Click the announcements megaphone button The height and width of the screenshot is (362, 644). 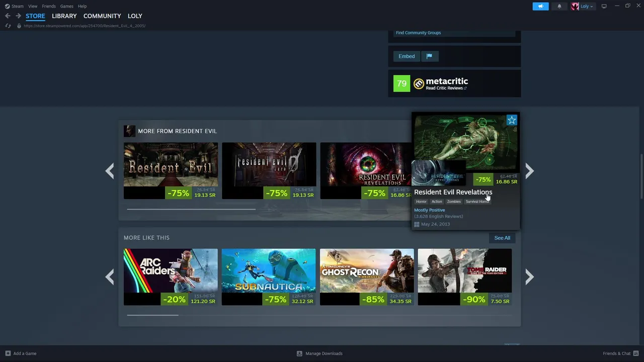click(x=540, y=6)
